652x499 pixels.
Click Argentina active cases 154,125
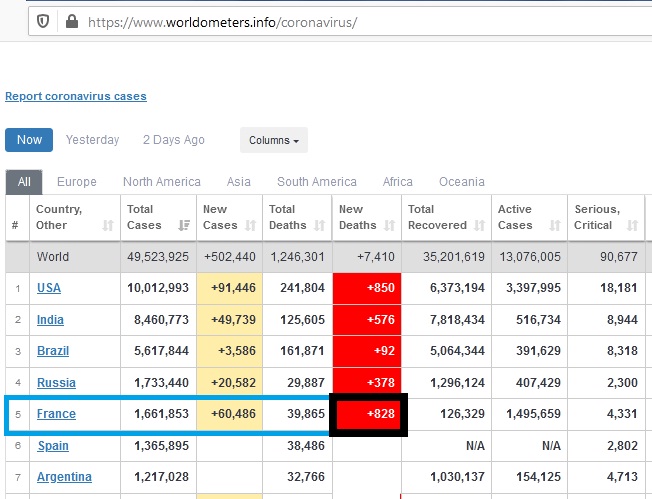click(x=538, y=477)
